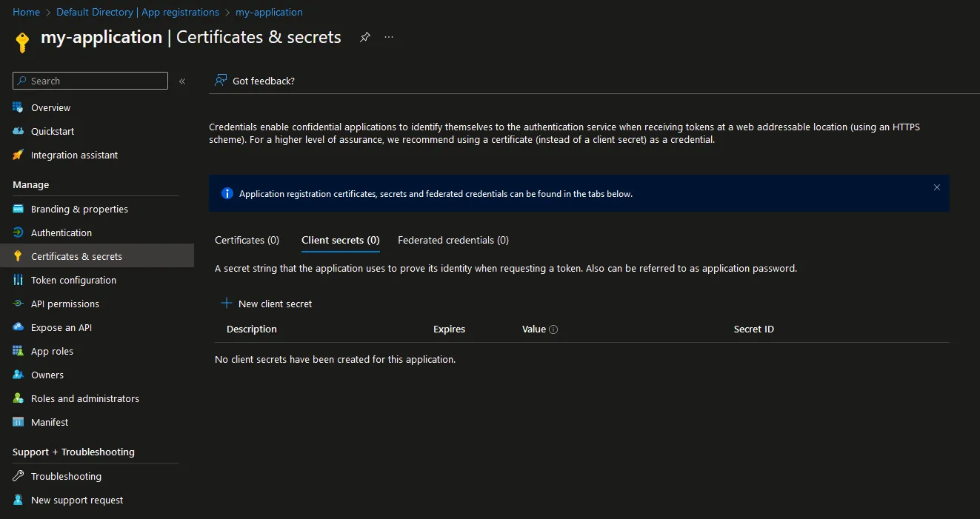Click the Troubleshooting wrench icon

tap(19, 476)
